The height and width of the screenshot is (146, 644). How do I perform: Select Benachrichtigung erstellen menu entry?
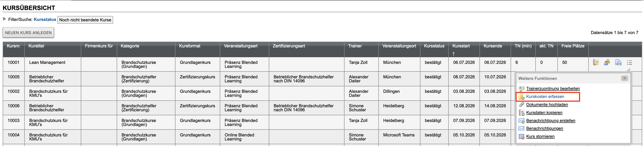550,121
